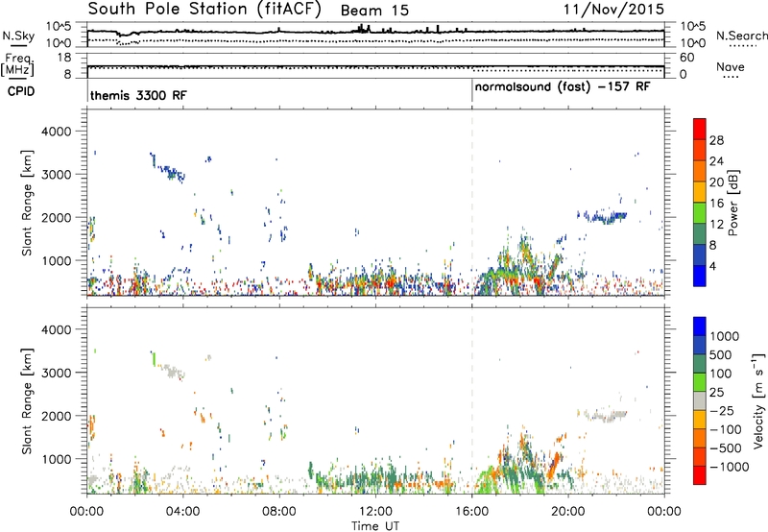Click the "N.Sky" legend label
This screenshot has height=532, width=768.
pos(18,36)
